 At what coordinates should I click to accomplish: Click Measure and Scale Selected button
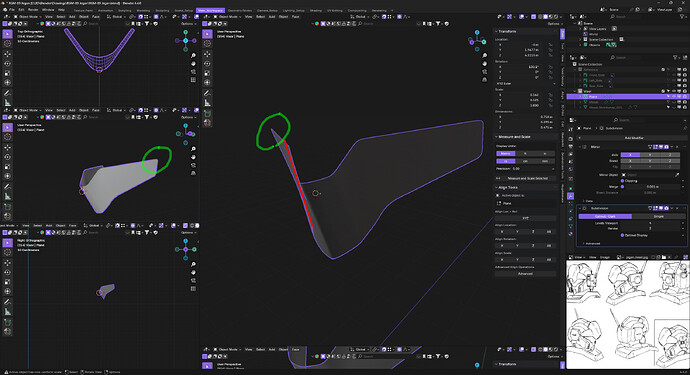coord(525,178)
